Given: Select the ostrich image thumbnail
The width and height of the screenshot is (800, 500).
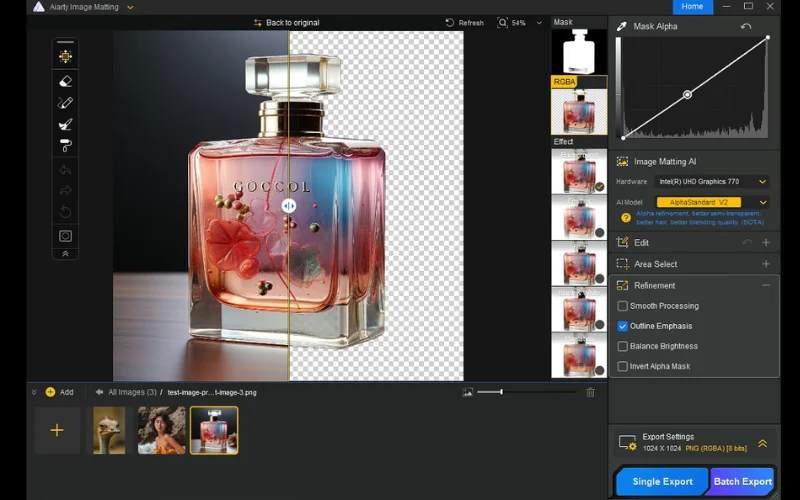Looking at the screenshot, I should coord(109,430).
